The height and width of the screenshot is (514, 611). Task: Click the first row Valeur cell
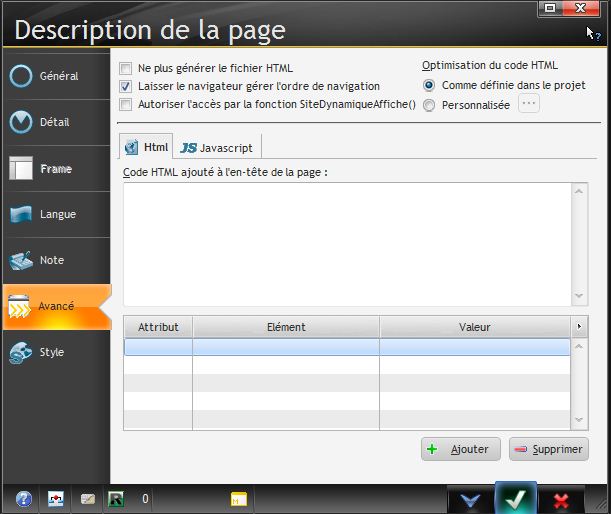point(475,347)
